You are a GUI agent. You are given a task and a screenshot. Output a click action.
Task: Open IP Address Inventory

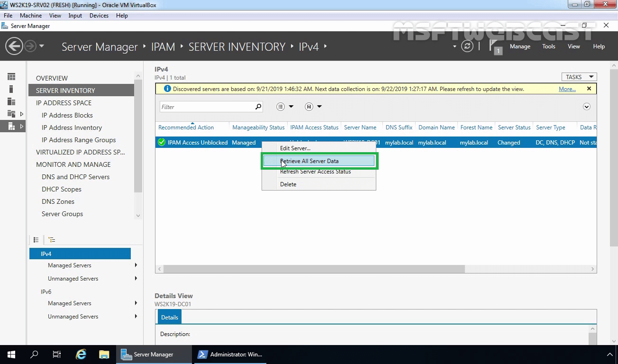coord(72,127)
